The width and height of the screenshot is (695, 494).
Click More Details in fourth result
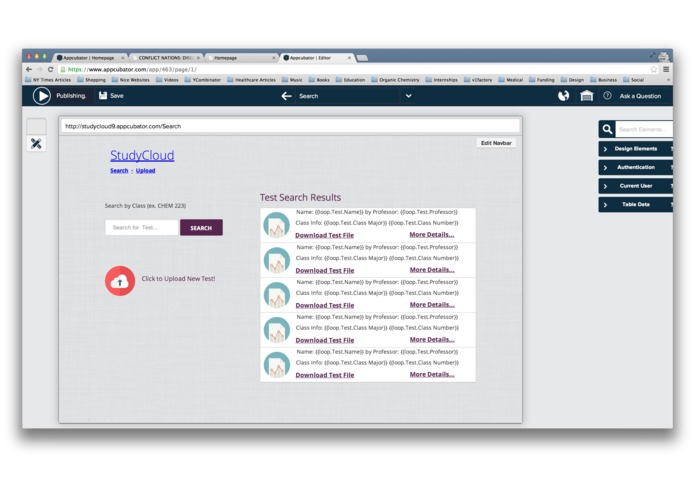click(x=432, y=339)
